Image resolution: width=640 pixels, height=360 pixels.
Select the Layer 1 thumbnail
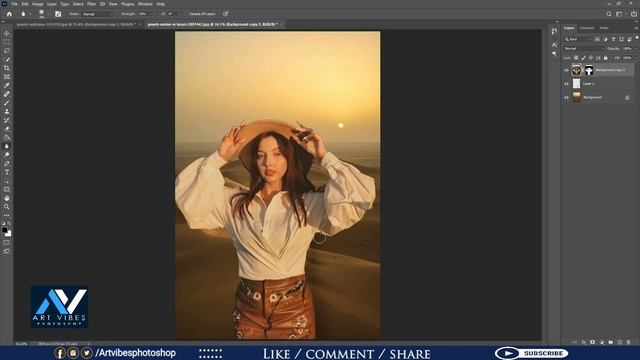coord(576,84)
